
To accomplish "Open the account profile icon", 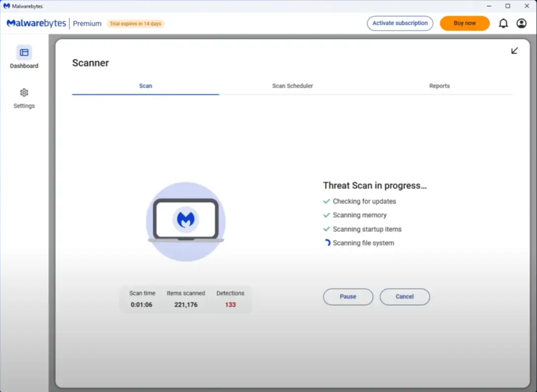I will pos(521,24).
